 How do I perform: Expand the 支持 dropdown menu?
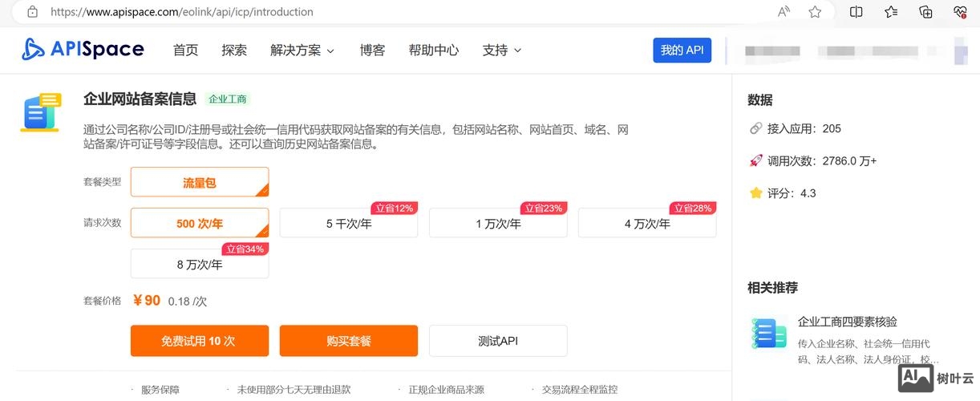[502, 50]
